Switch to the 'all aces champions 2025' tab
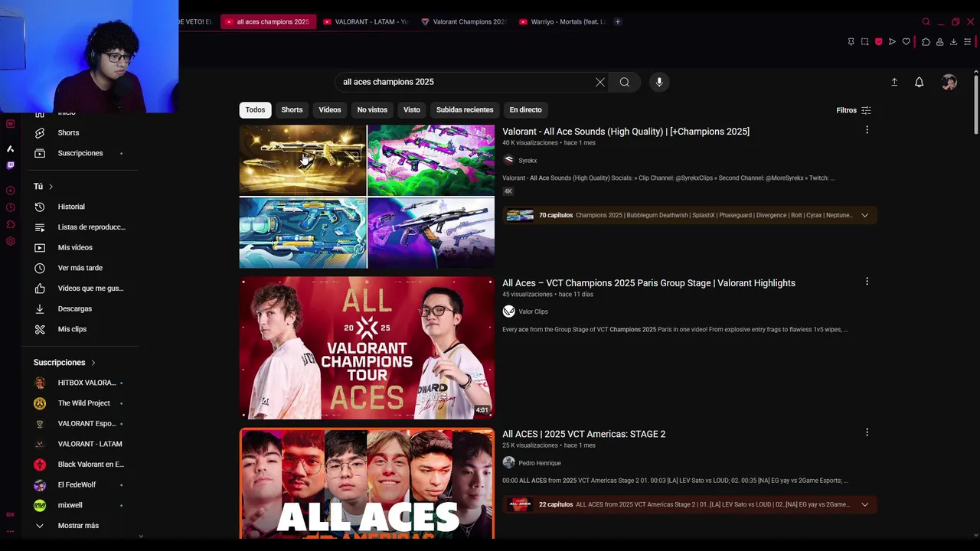The image size is (980, 551). pos(268,21)
